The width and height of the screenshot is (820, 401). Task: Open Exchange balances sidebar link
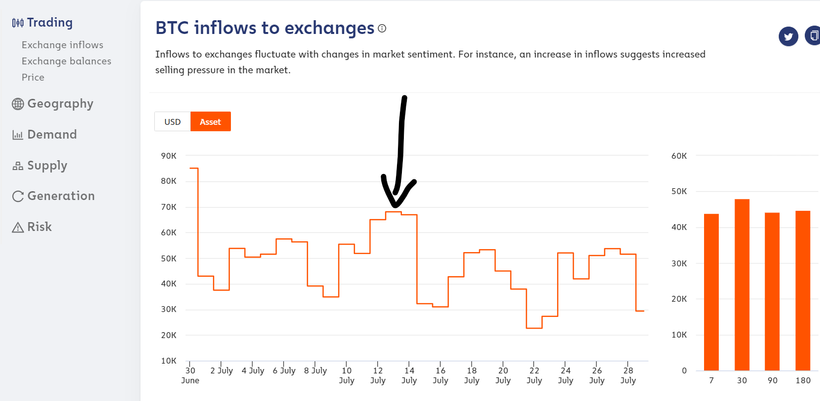[x=66, y=61]
